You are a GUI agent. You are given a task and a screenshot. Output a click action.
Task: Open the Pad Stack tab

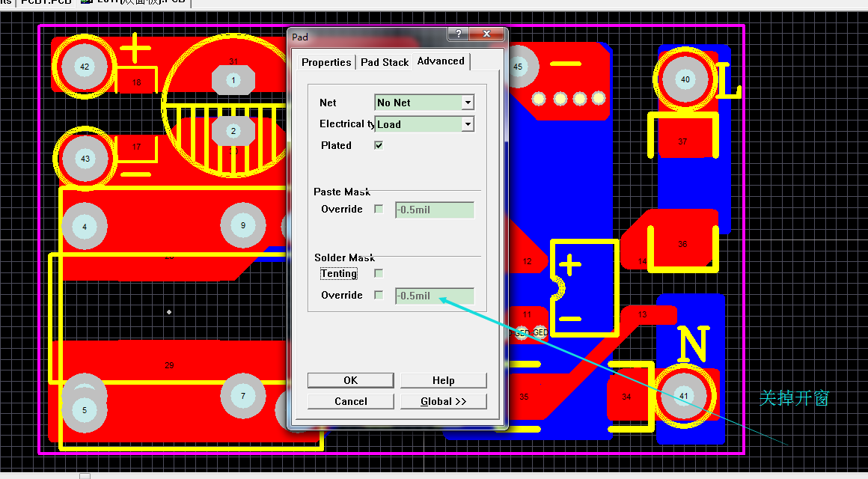(385, 62)
